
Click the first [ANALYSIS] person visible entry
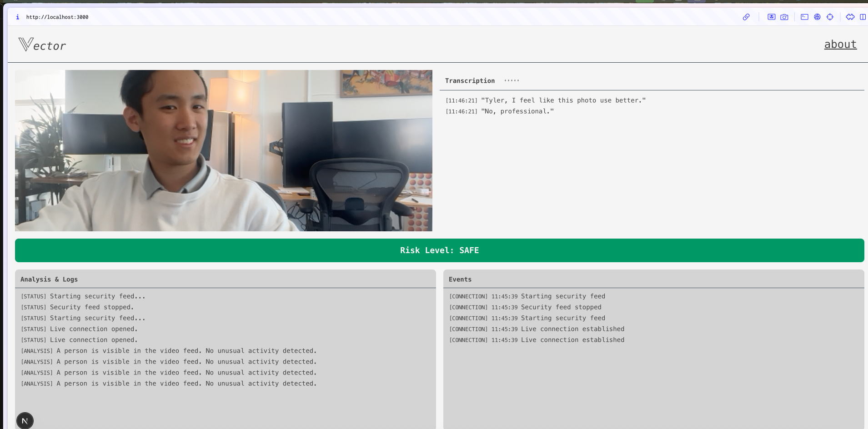169,351
